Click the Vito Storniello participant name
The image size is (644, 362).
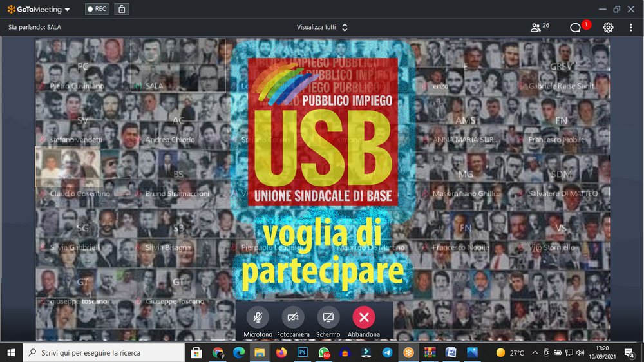(551, 247)
